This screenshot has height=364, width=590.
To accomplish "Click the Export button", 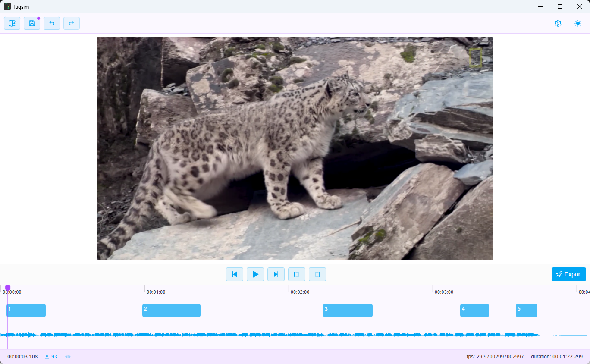I will (568, 274).
